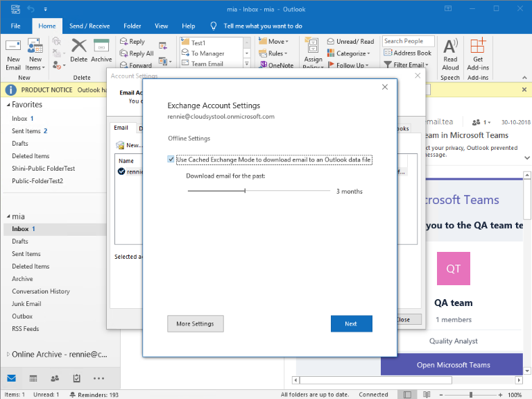Viewport: 532px width, 399px height.
Task: Open the Filter Email dropdown
Action: click(x=406, y=65)
